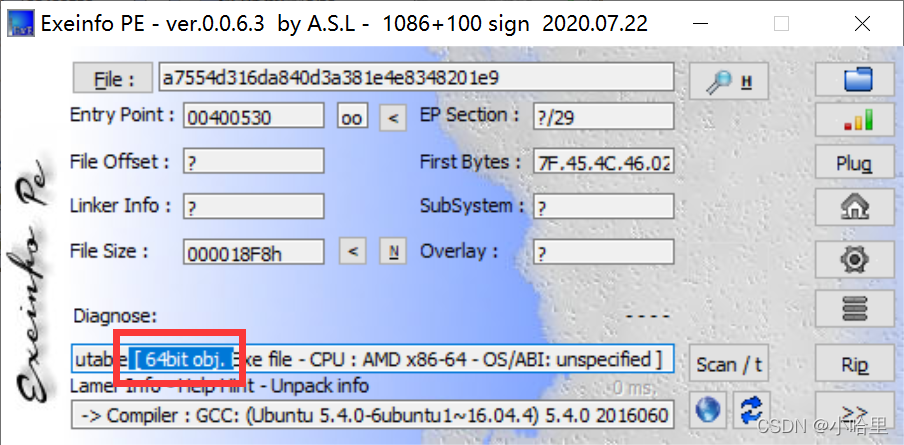The image size is (904, 445).
Task: Click the Diagnose label
Action: tap(115, 316)
